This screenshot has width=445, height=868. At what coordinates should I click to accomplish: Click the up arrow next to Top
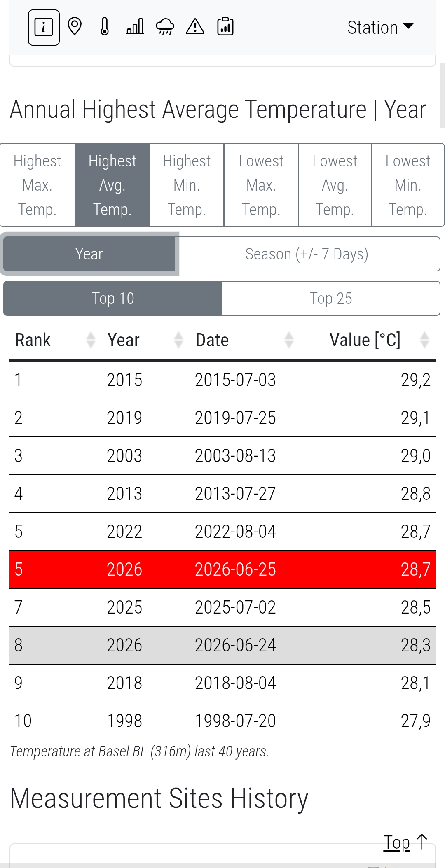[422, 842]
